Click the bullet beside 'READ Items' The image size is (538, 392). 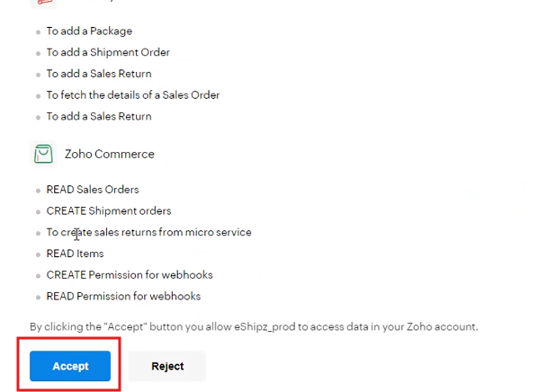tap(38, 254)
